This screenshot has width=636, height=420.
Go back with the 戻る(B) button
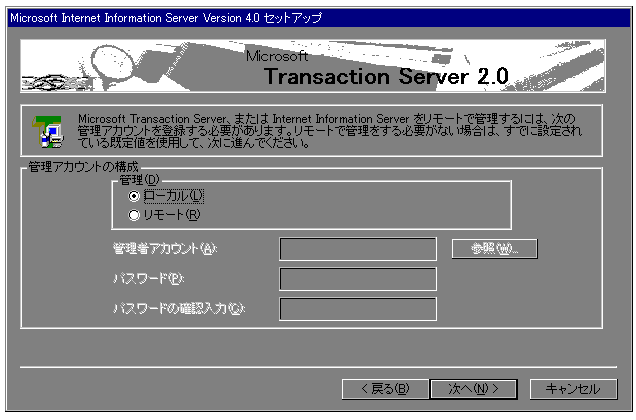coord(385,389)
